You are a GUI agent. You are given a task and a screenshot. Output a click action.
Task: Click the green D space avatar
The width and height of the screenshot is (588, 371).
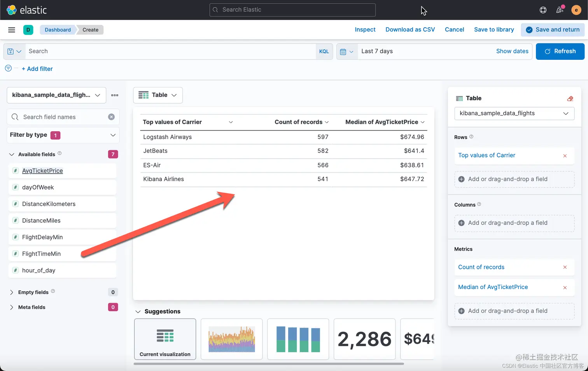28,30
